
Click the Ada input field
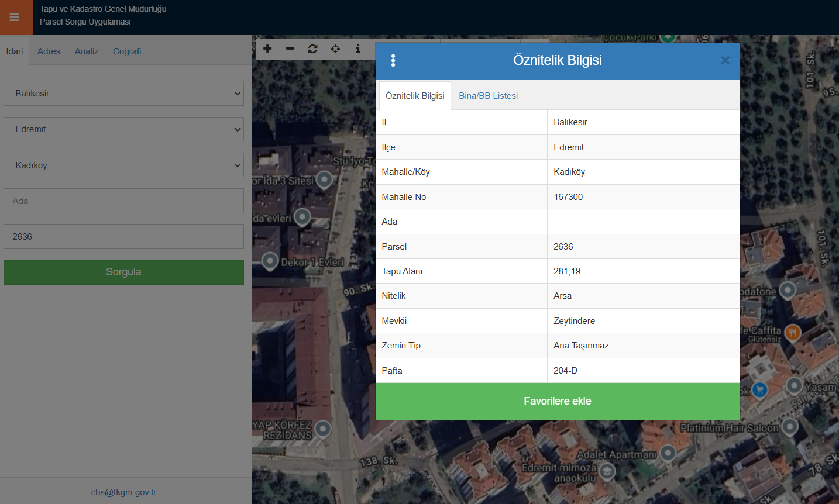(123, 201)
